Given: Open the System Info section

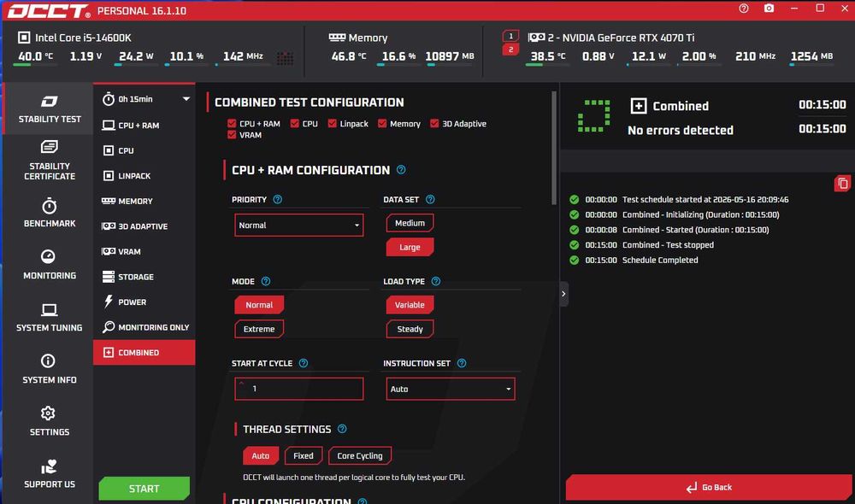Looking at the screenshot, I should [49, 369].
